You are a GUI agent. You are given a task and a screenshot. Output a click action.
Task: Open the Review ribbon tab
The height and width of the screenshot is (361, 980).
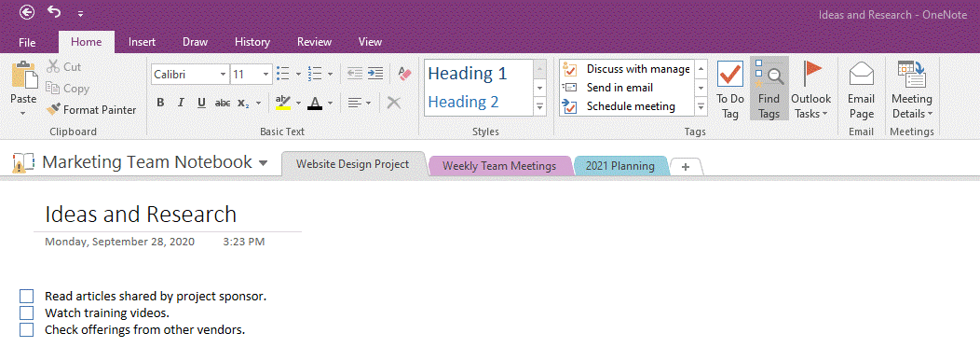[314, 42]
